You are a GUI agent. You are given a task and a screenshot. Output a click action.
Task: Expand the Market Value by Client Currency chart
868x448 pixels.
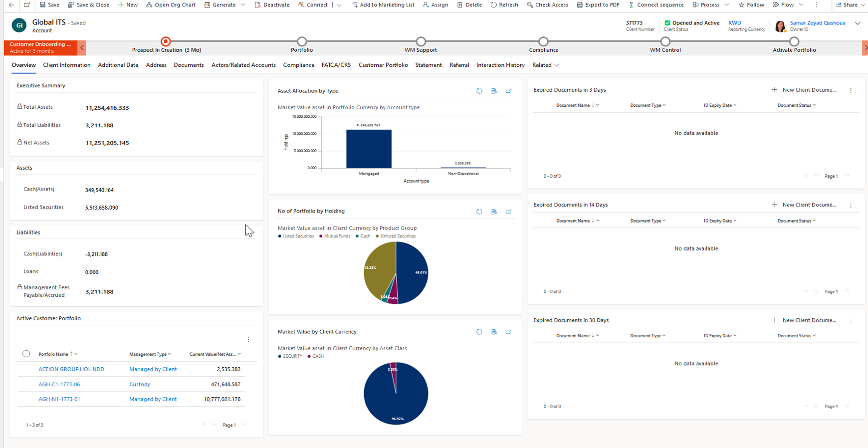[508, 332]
